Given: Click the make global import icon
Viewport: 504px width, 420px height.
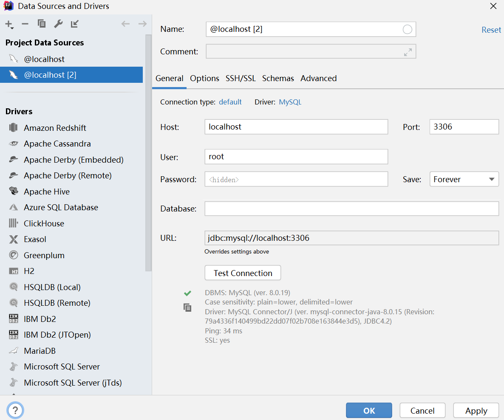Looking at the screenshot, I should [x=74, y=24].
